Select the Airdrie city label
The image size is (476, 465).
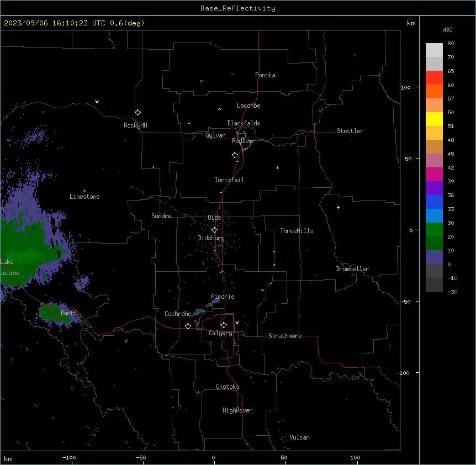tap(223, 297)
